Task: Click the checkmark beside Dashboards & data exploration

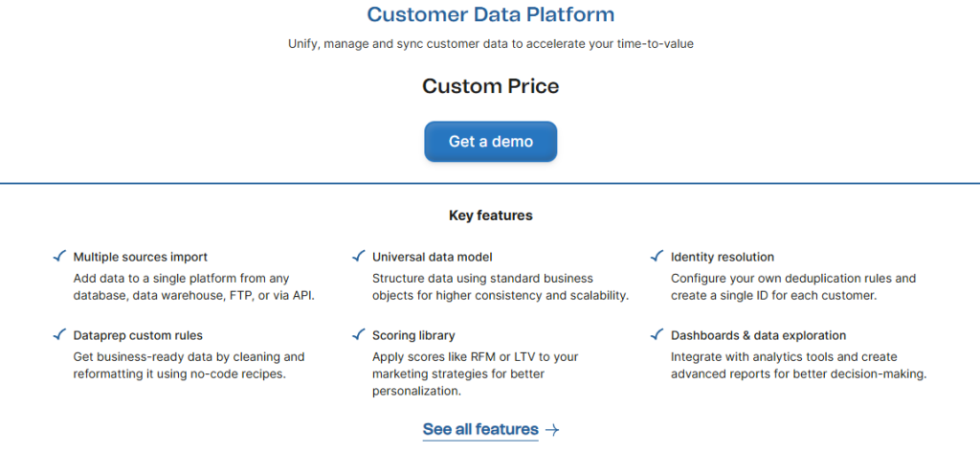Action: coord(657,335)
